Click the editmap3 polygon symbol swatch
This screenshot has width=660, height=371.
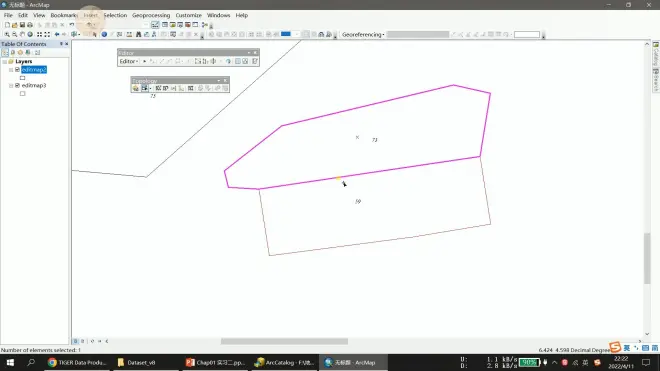coord(23,93)
